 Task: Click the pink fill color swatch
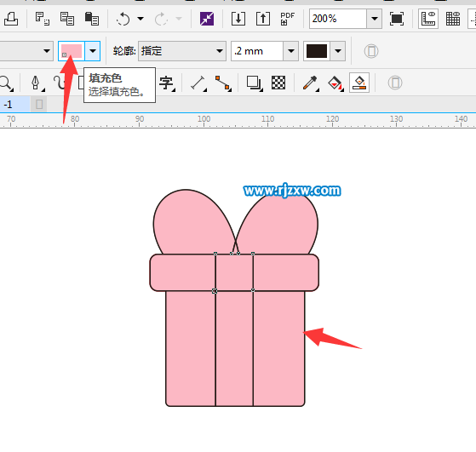click(x=72, y=51)
